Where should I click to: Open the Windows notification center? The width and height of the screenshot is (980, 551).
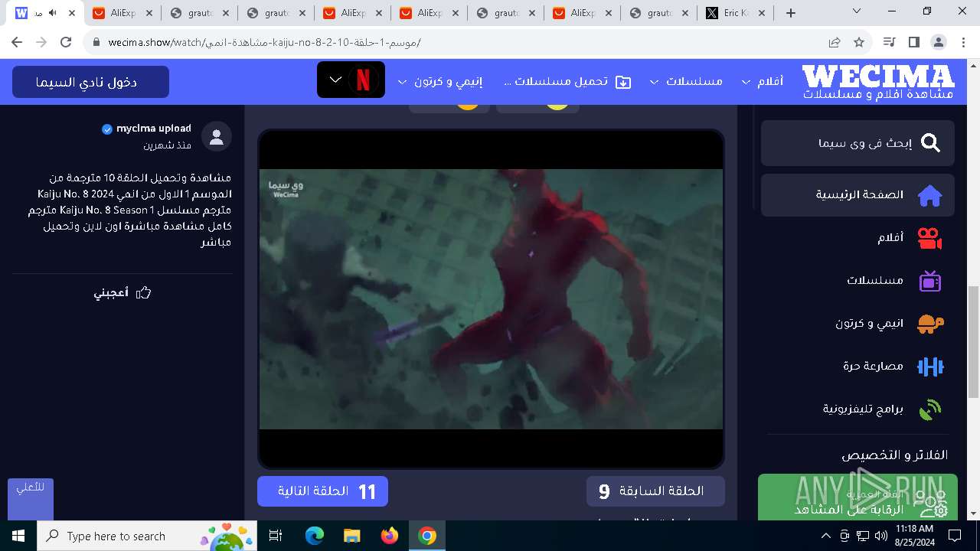pos(955,536)
